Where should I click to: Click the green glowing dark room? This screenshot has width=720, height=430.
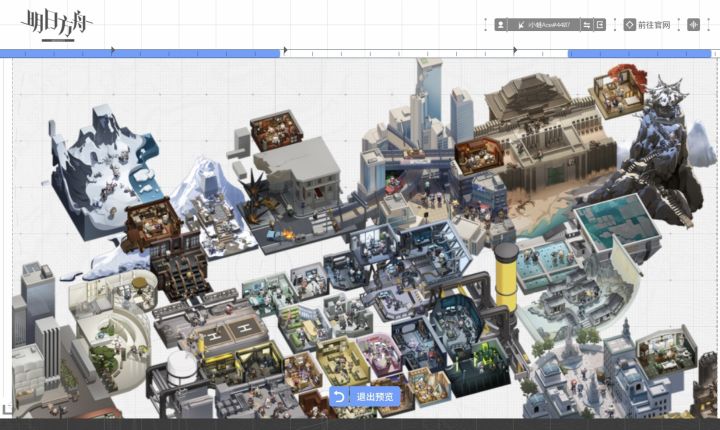[x=480, y=368]
